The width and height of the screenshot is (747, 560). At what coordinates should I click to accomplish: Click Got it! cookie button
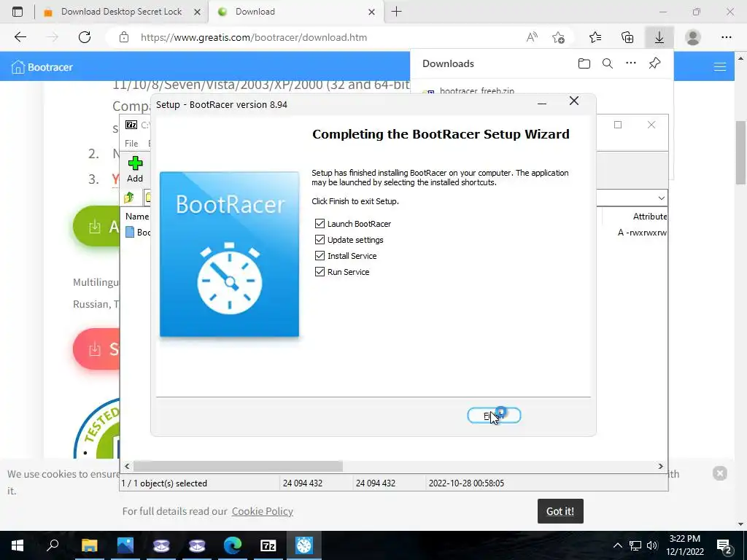click(560, 511)
